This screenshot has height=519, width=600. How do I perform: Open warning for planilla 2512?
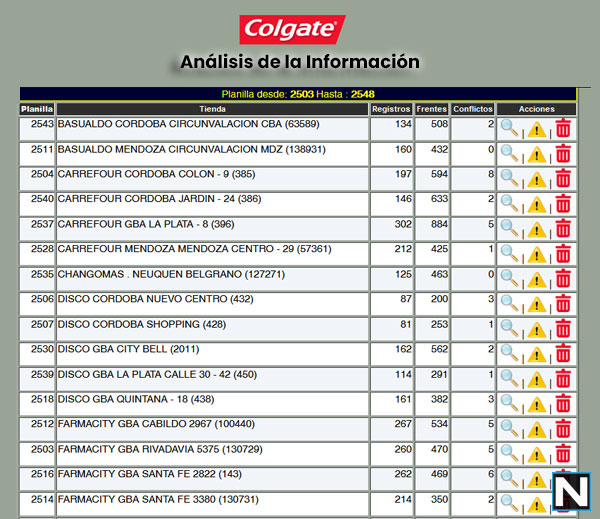click(x=536, y=430)
